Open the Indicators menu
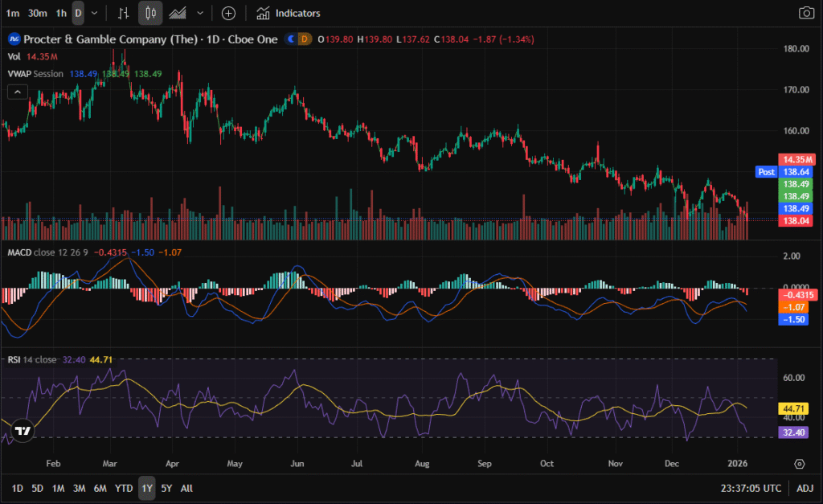The width and height of the screenshot is (823, 504). click(x=289, y=13)
